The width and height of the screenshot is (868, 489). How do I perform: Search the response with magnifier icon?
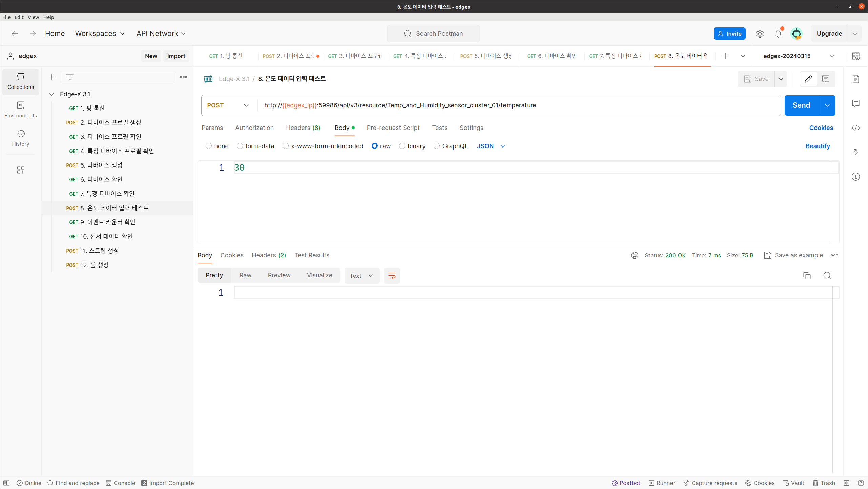(x=827, y=276)
